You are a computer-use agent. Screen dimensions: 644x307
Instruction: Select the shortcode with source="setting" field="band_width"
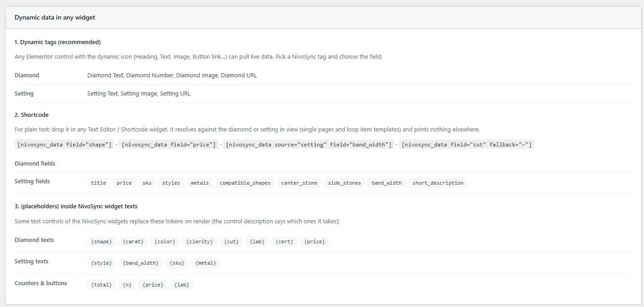(x=309, y=145)
